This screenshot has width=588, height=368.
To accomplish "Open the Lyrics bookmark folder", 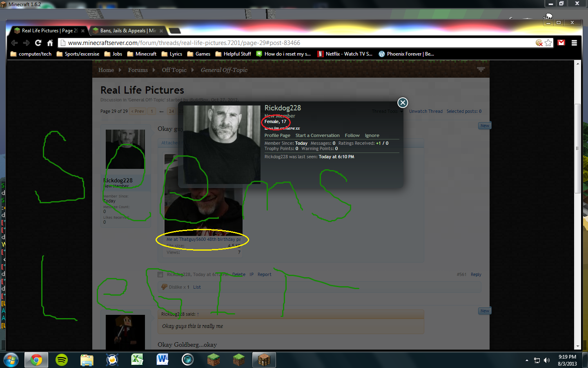I will coord(172,54).
